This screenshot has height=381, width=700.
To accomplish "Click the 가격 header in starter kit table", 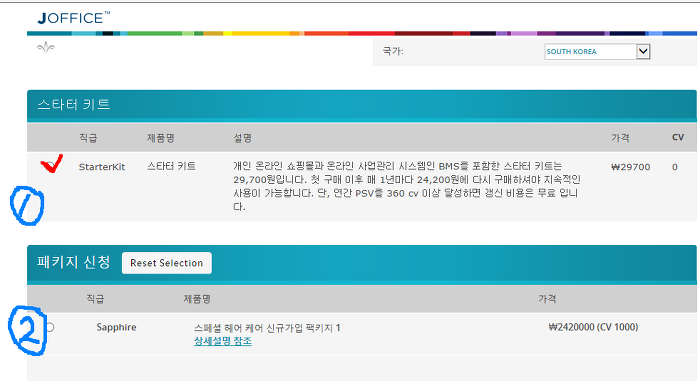I will [620, 138].
